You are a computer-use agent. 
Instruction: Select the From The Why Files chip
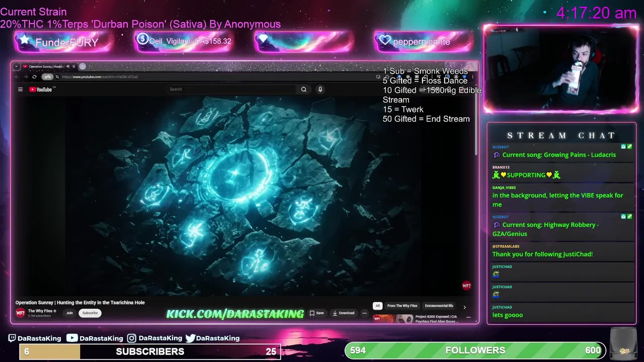coord(403,306)
